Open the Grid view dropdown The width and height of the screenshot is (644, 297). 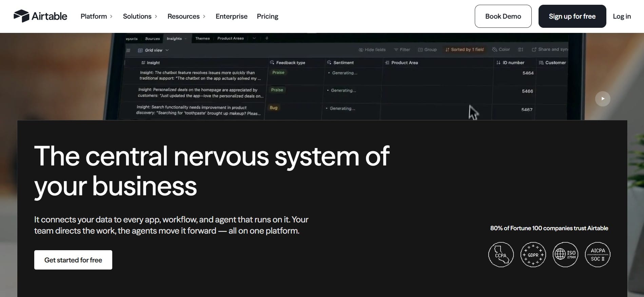click(153, 50)
